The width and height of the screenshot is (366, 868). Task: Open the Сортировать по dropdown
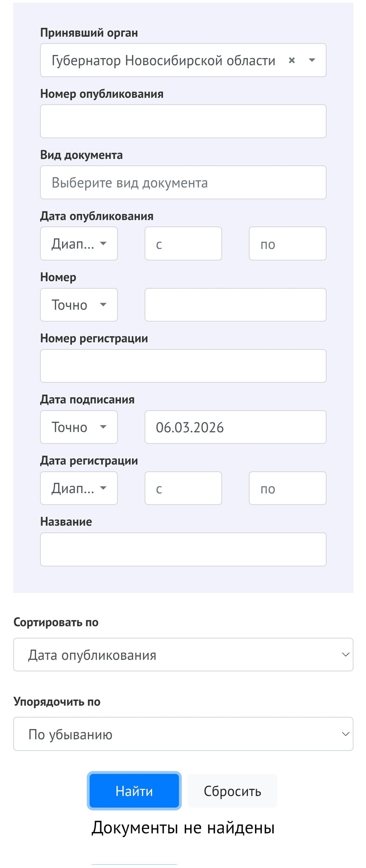click(x=183, y=654)
